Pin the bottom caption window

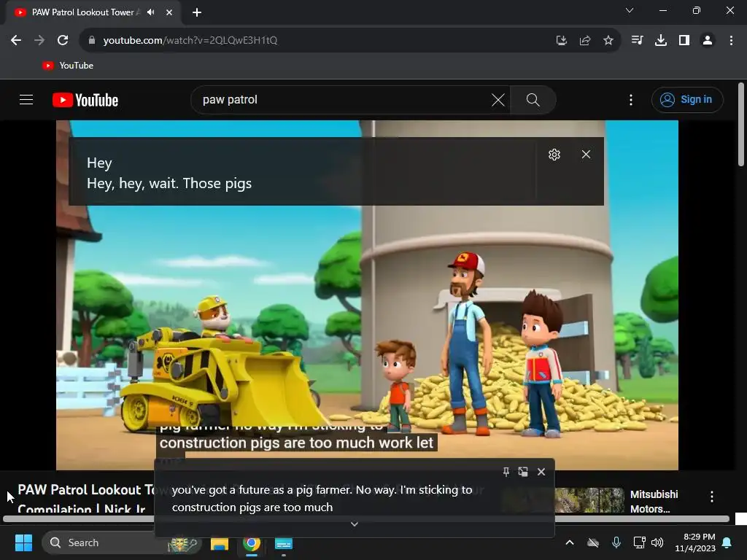click(506, 472)
